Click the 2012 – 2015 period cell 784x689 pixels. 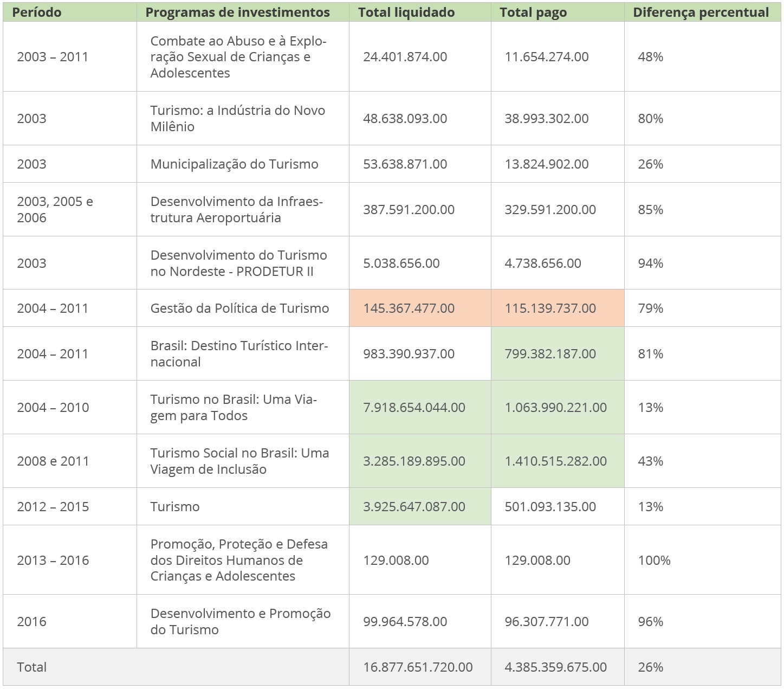tap(53, 507)
